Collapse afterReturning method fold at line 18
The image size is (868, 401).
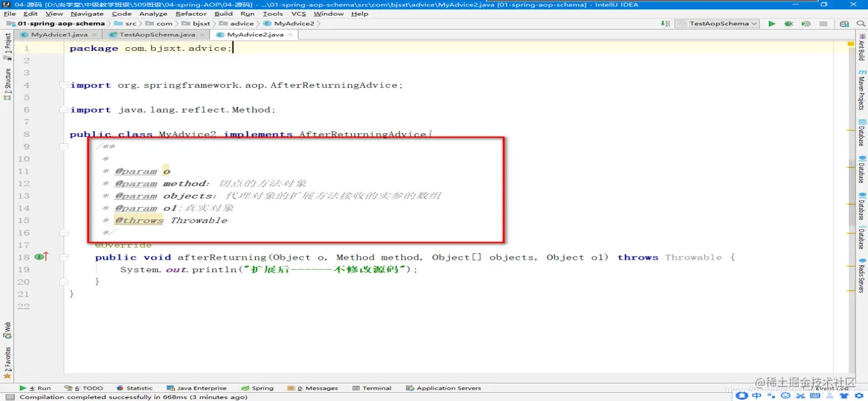(63, 257)
